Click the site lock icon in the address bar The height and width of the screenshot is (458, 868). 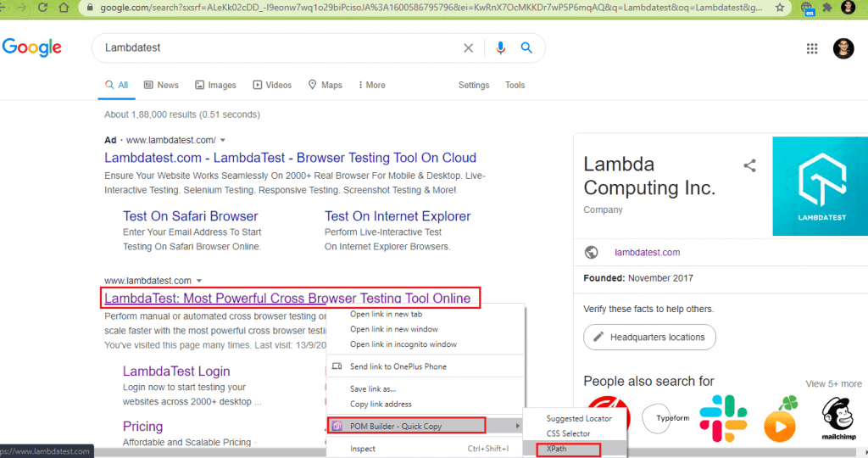(90, 8)
